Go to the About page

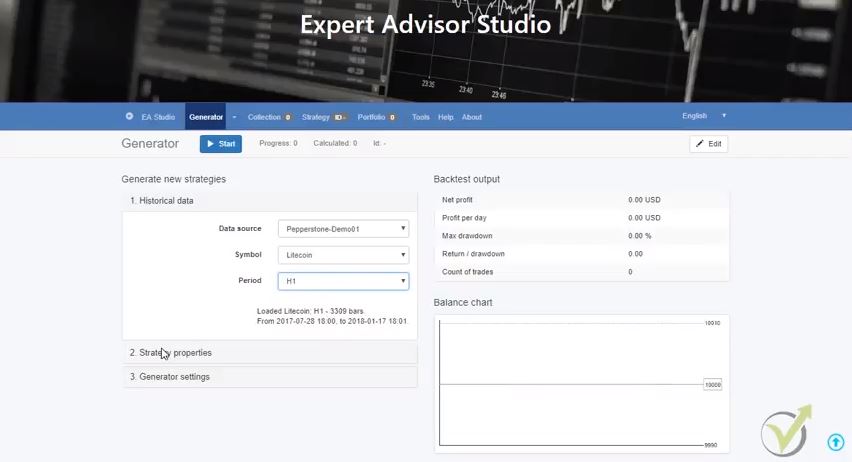[472, 117]
